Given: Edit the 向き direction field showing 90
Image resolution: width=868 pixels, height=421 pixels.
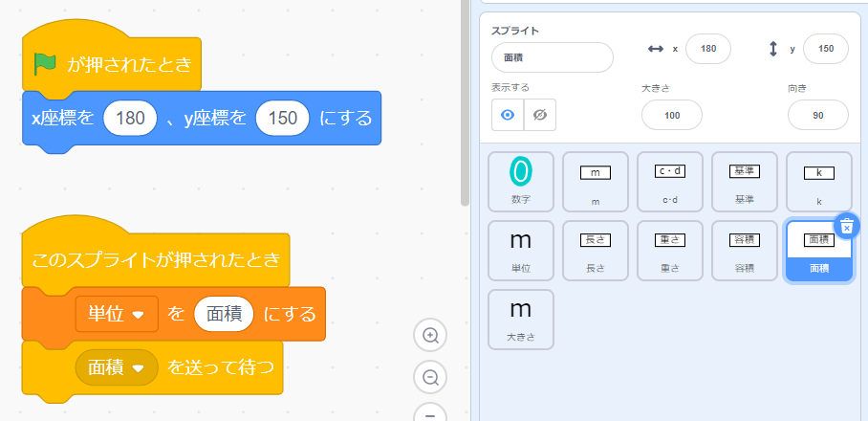Looking at the screenshot, I should tap(817, 115).
